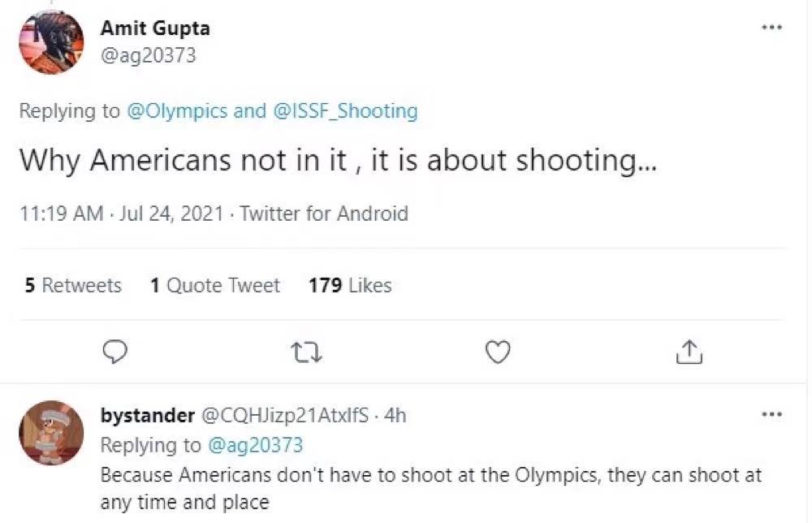This screenshot has height=523, width=812.
Task: View bystander's avatar image
Action: coord(52,432)
